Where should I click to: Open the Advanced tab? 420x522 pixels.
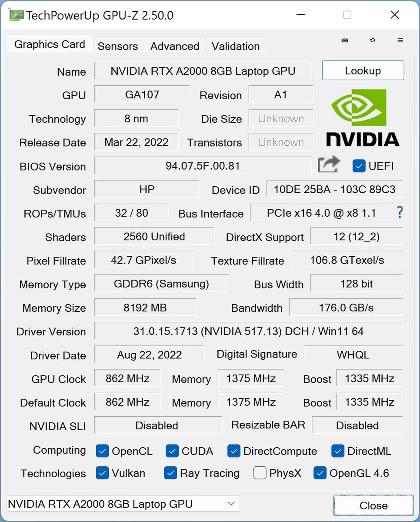point(175,46)
